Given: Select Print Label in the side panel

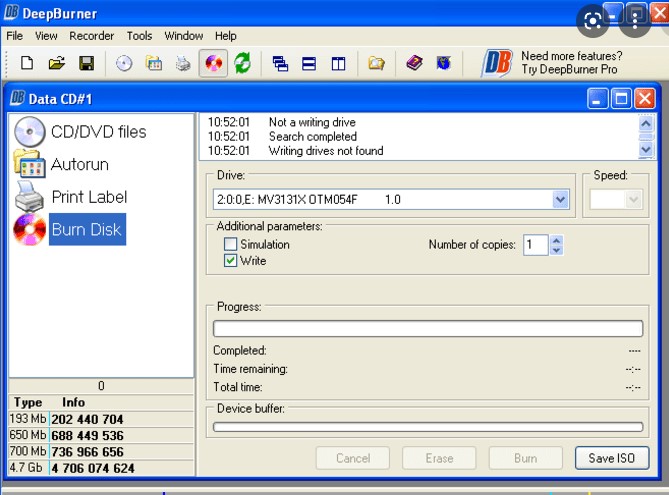Looking at the screenshot, I should [x=71, y=197].
